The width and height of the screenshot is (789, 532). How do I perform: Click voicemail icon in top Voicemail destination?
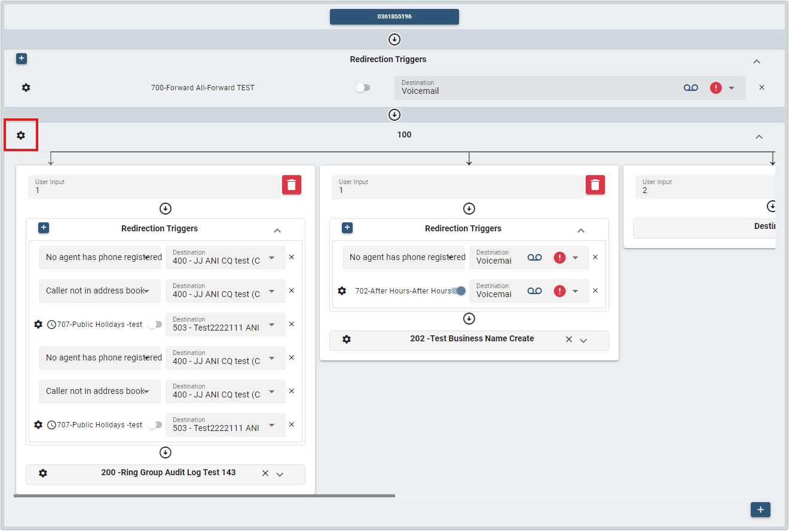click(690, 88)
